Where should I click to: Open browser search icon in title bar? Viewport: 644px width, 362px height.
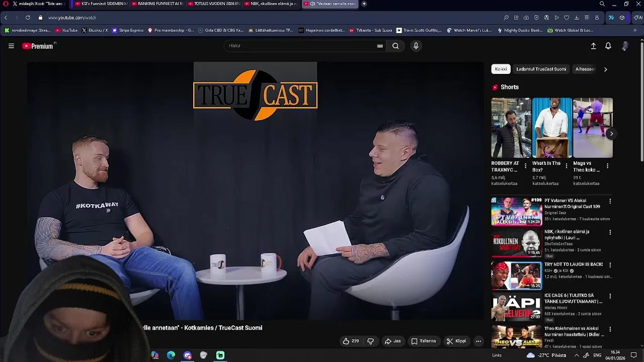point(602,4)
